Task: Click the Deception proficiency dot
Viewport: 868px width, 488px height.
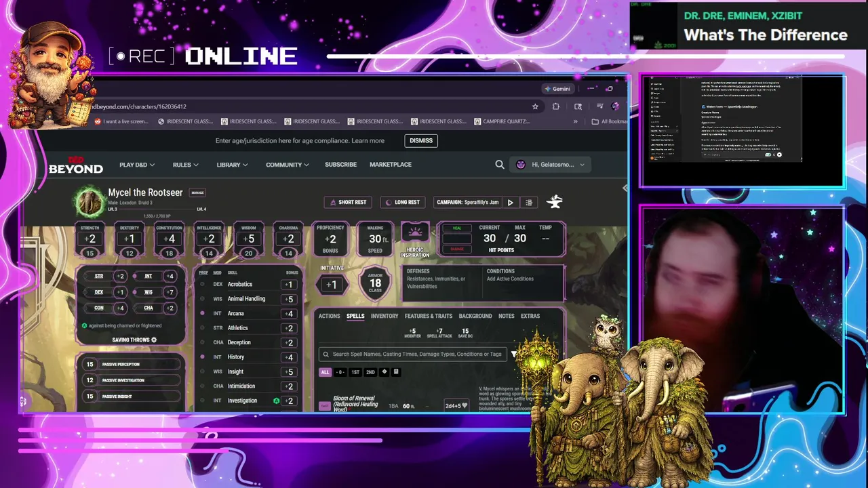Action: (202, 342)
